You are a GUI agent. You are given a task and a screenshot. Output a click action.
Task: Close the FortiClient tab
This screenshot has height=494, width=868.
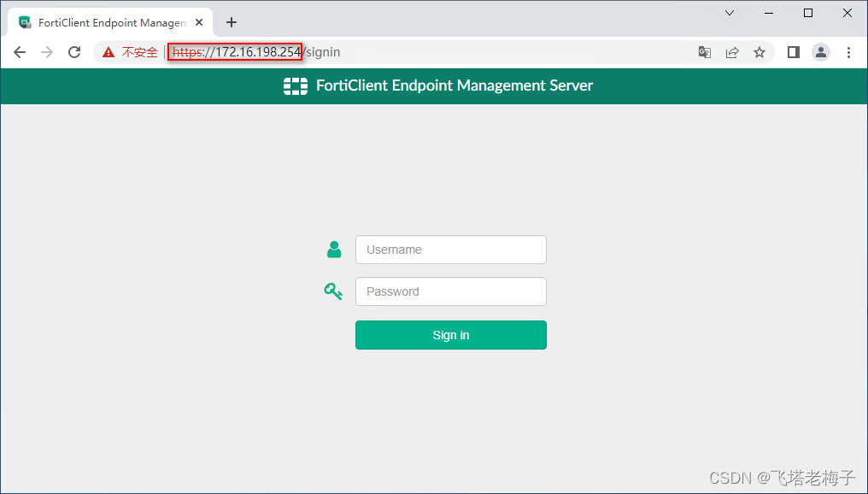coord(199,23)
